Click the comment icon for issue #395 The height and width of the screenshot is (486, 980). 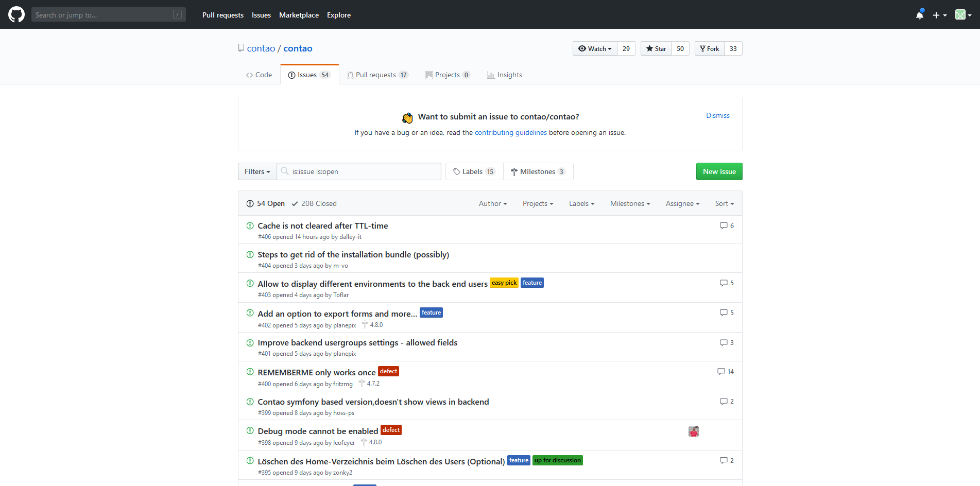(x=724, y=460)
